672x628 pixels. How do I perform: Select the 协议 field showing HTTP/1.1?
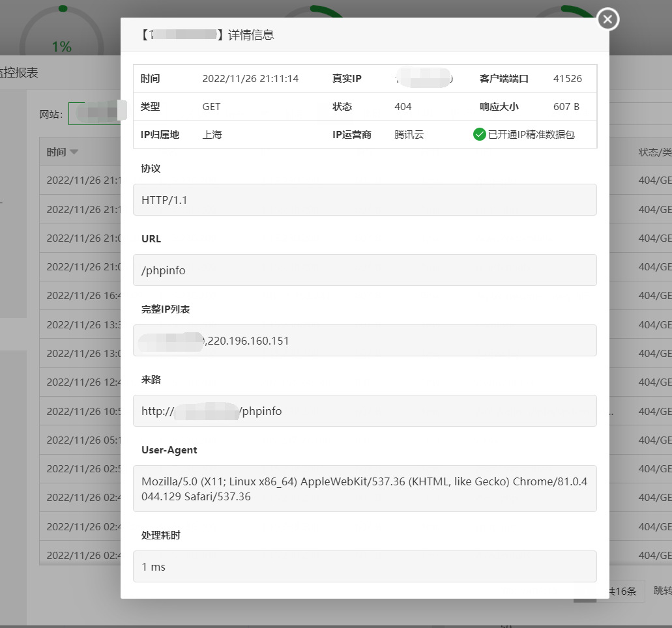pyautogui.click(x=365, y=199)
